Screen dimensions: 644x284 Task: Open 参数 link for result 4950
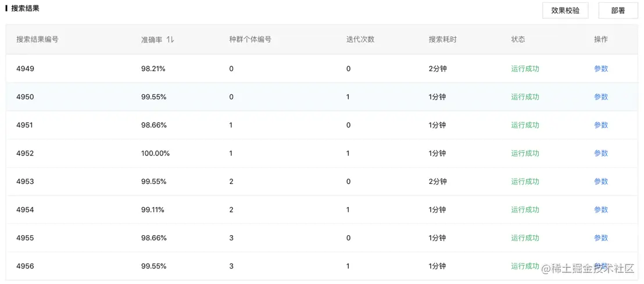tap(600, 97)
